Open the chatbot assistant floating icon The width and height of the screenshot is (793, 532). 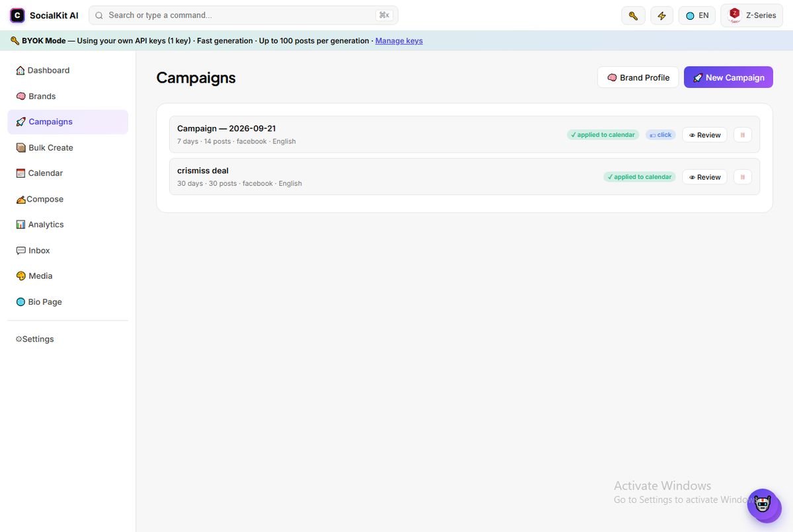coord(764,506)
